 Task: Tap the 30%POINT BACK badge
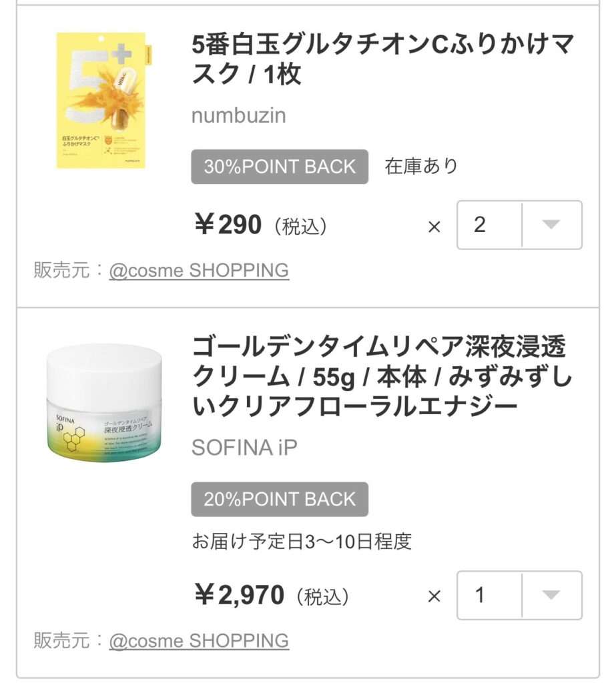tap(280, 167)
